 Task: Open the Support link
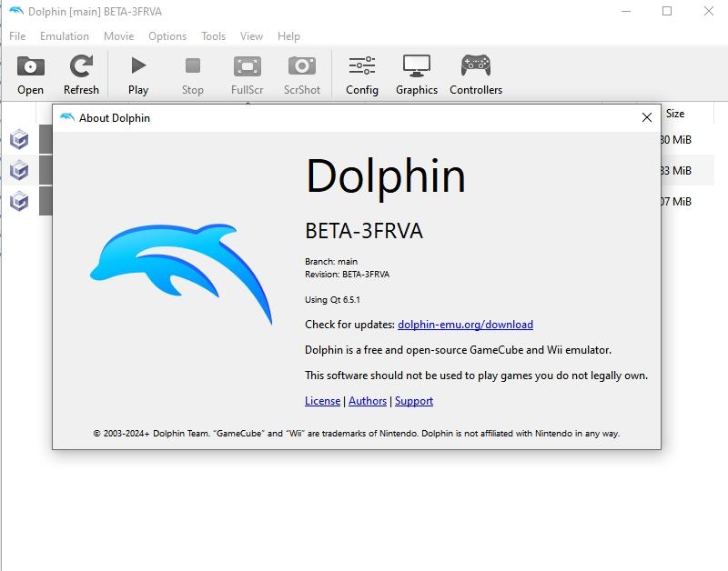pos(414,401)
